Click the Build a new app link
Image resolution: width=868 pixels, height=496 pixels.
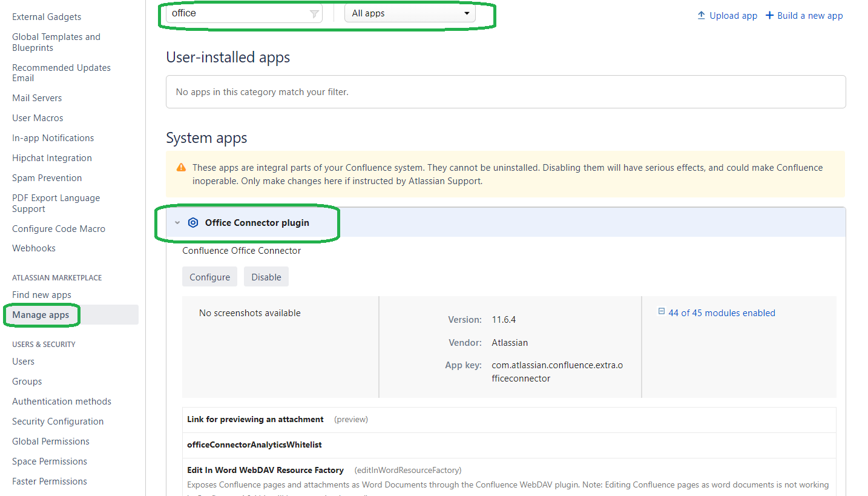[810, 16]
